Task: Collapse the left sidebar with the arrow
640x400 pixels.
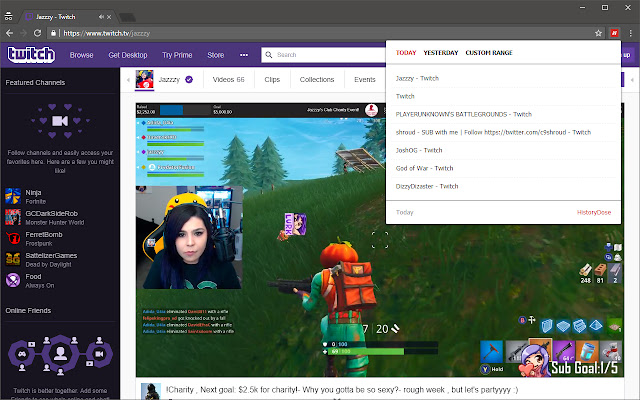Action: coord(128,80)
